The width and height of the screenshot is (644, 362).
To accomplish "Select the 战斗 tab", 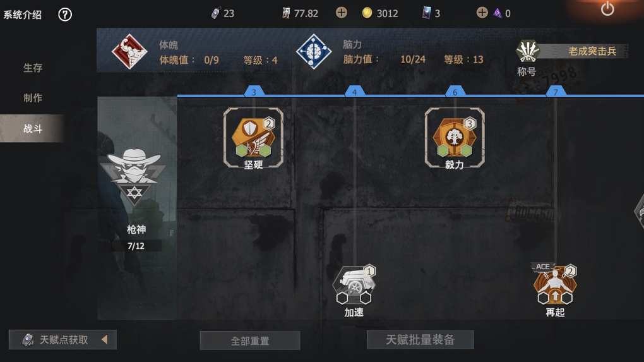I will (32, 128).
